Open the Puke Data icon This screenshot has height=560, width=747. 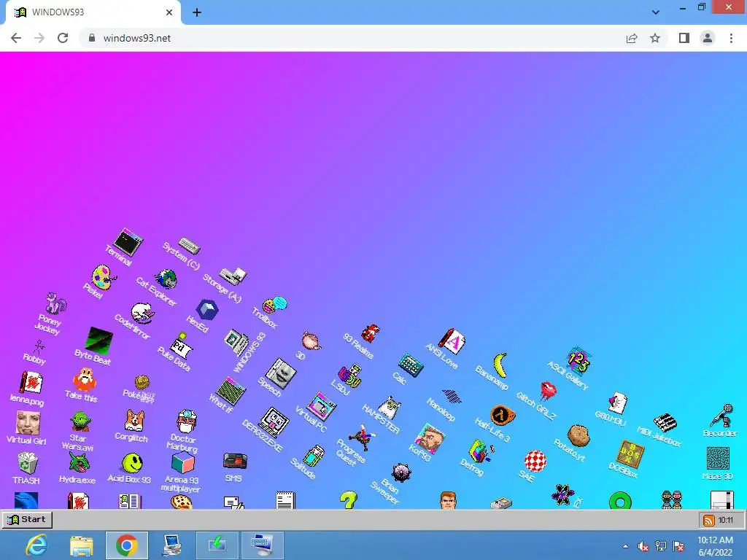[x=181, y=346]
